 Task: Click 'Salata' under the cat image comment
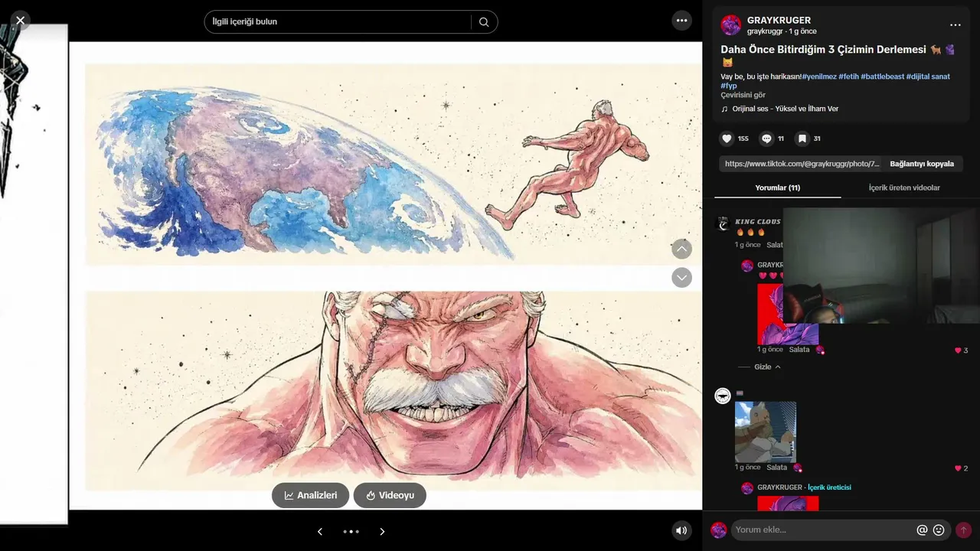776,468
